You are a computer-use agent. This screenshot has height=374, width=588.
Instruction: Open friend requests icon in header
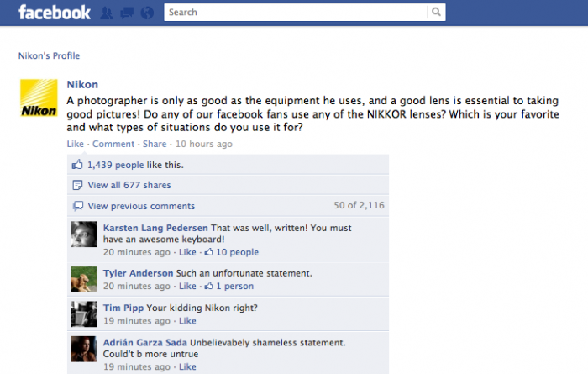pos(107,13)
